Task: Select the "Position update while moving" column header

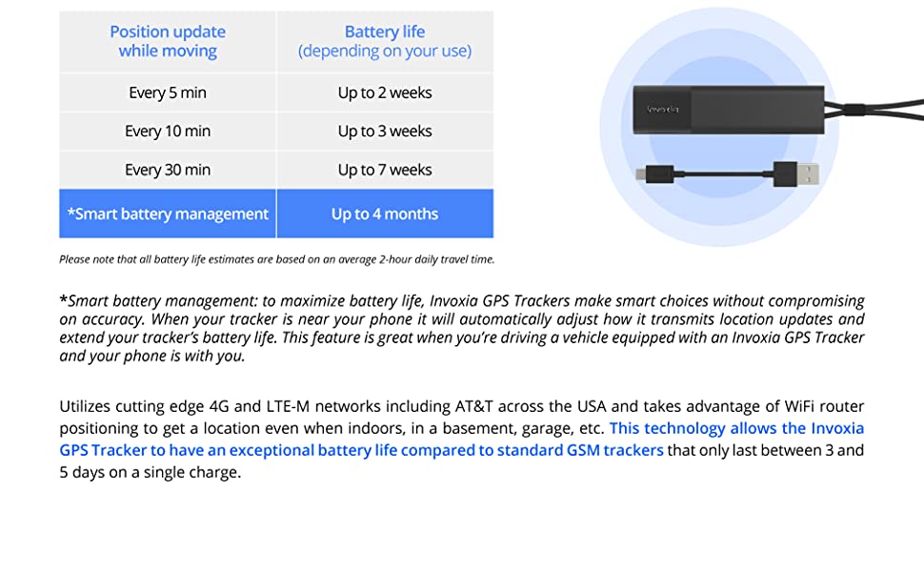Action: pos(168,42)
